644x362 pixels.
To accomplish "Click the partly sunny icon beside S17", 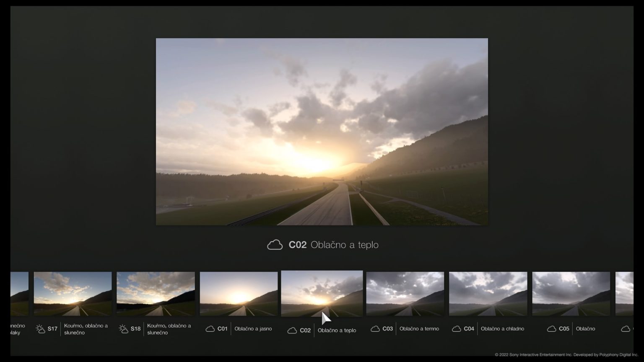I will (x=41, y=329).
